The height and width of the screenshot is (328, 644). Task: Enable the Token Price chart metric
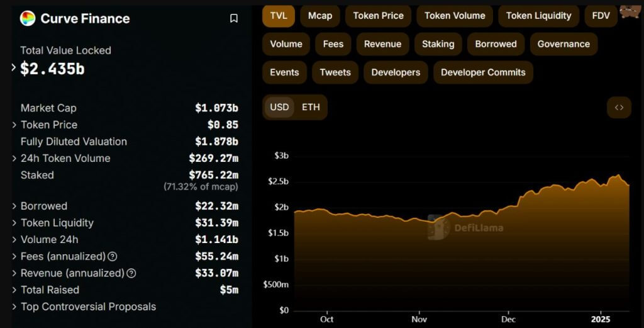point(378,16)
